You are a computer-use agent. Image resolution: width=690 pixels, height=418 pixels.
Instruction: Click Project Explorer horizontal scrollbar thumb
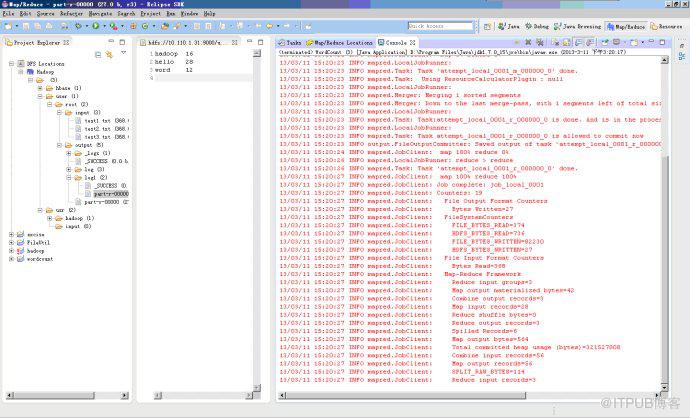pos(54,395)
